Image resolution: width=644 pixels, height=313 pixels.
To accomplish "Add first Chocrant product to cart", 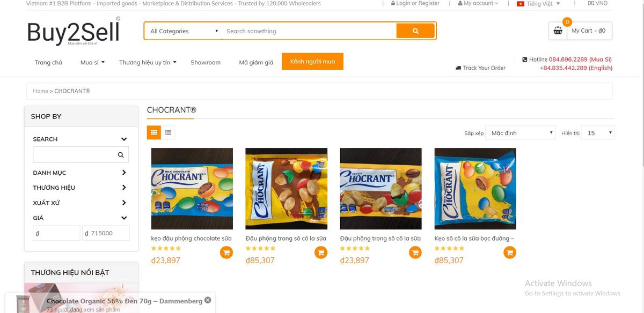I will (x=226, y=252).
